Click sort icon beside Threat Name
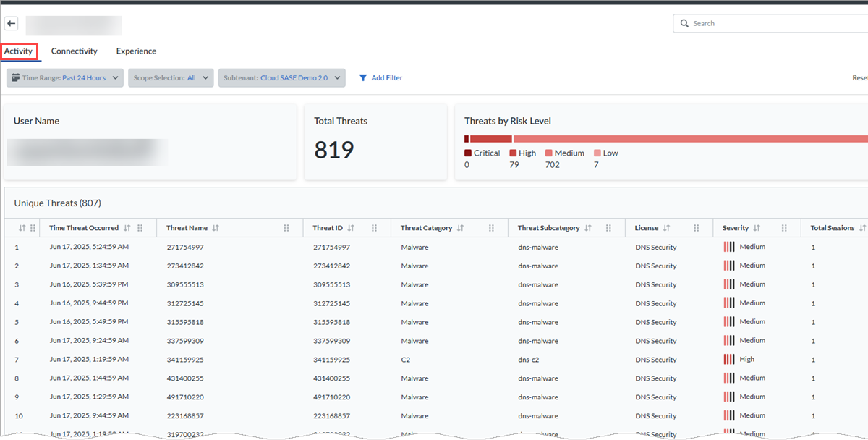868x440 pixels. pyautogui.click(x=216, y=228)
